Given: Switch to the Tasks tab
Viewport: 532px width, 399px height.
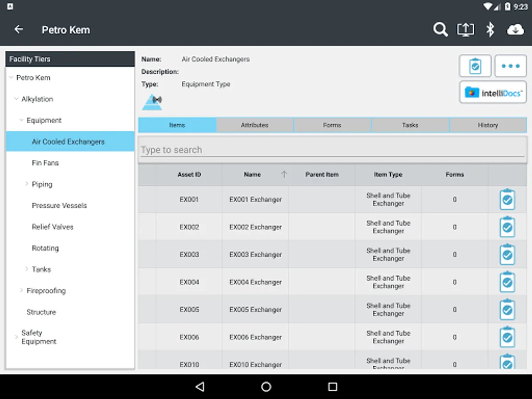Looking at the screenshot, I should [410, 125].
